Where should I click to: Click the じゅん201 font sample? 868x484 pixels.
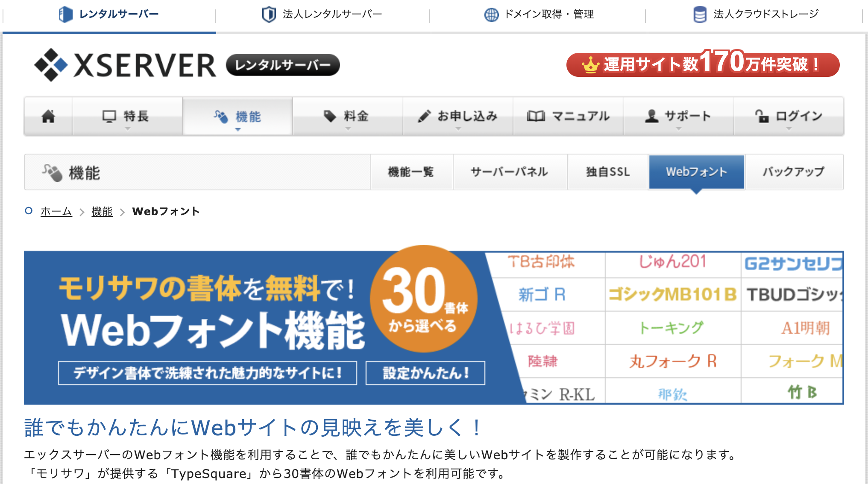pos(672,262)
